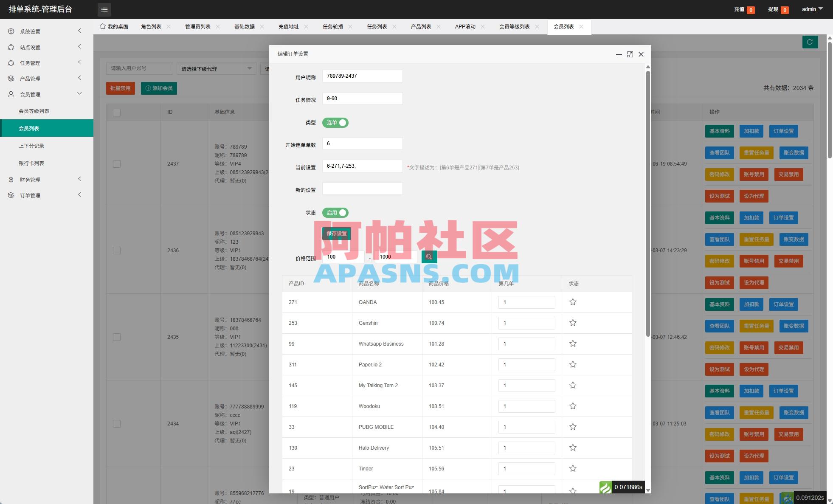Click the 财务管理 dollar icon in sidebar
This screenshot has width=833, height=504.
click(x=11, y=179)
